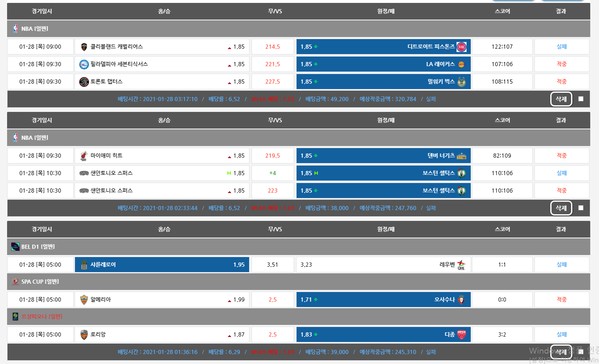Select the SPA CUP [일반] league header
Viewport: 599px width, 364px height.
pyautogui.click(x=40, y=282)
